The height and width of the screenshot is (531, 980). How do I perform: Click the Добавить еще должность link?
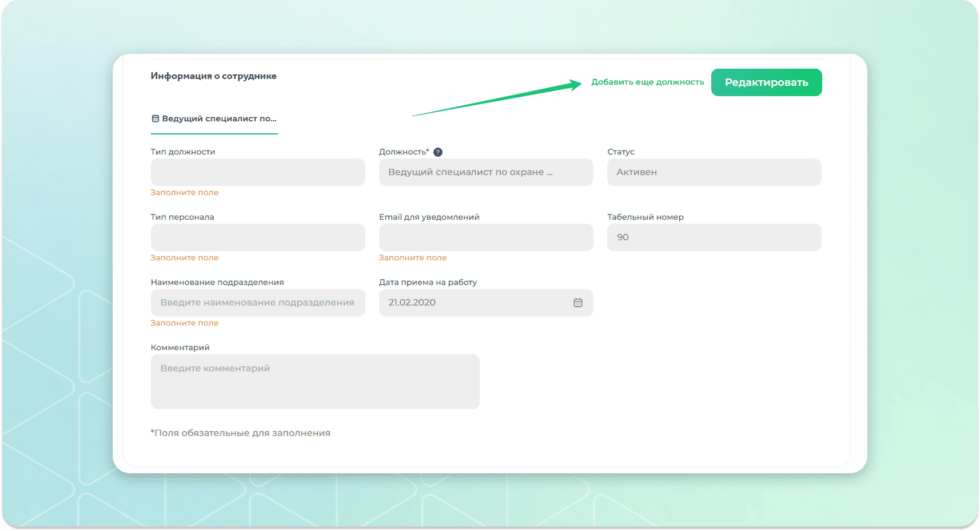click(x=647, y=82)
